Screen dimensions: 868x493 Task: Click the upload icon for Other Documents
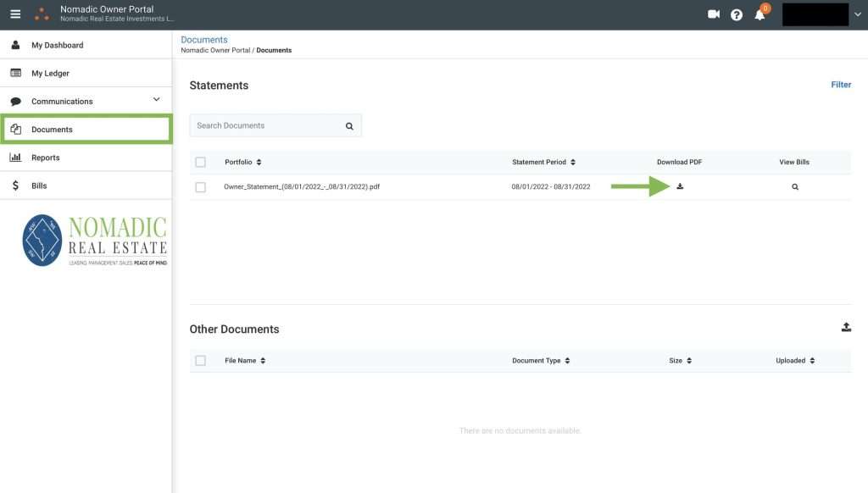coord(845,328)
